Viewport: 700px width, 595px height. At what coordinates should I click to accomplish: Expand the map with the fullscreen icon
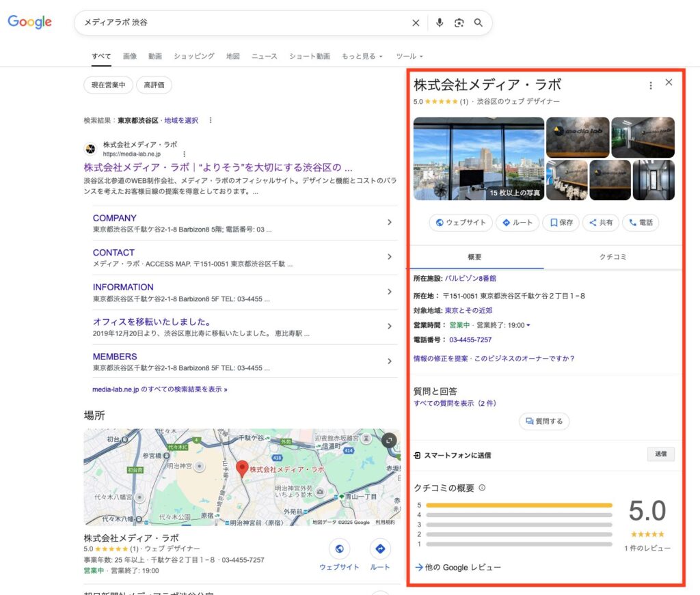388,441
